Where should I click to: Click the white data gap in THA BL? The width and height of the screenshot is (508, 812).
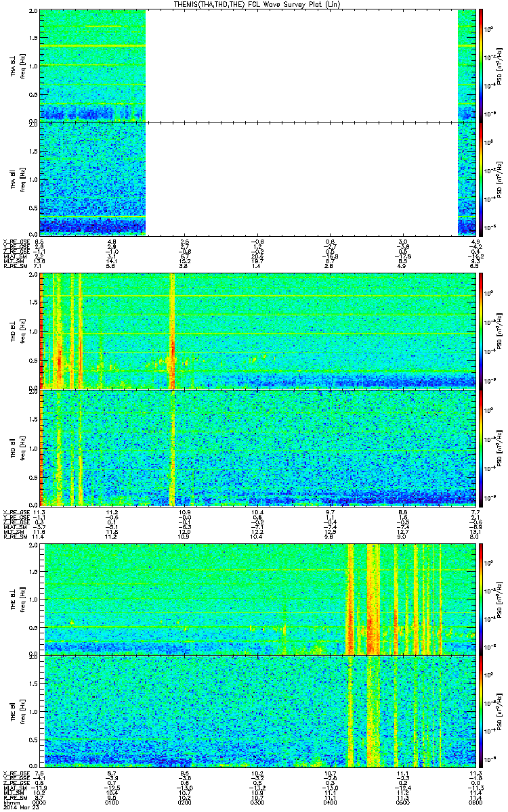[302, 66]
